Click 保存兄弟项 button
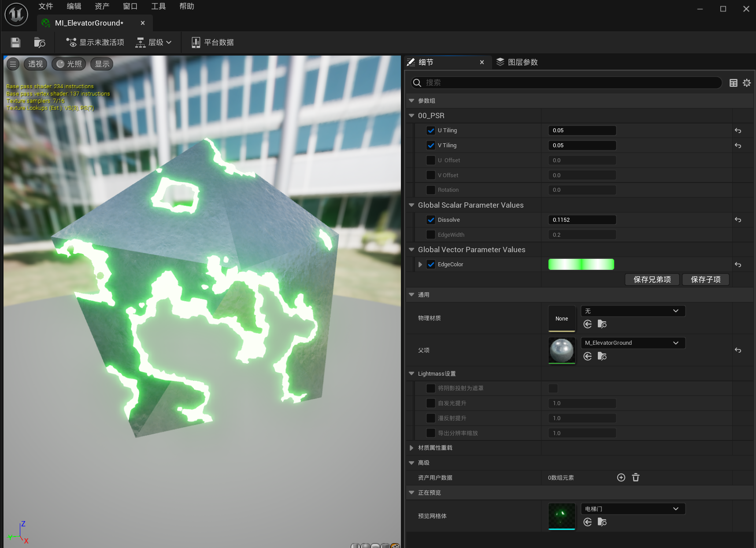The height and width of the screenshot is (548, 756). 652,280
